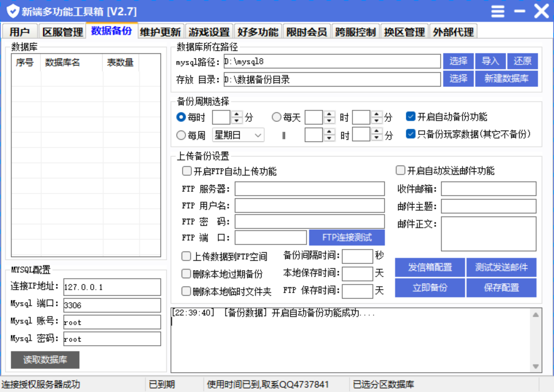Select the 数据备份 tab
The width and height of the screenshot is (554, 392).
tap(111, 31)
